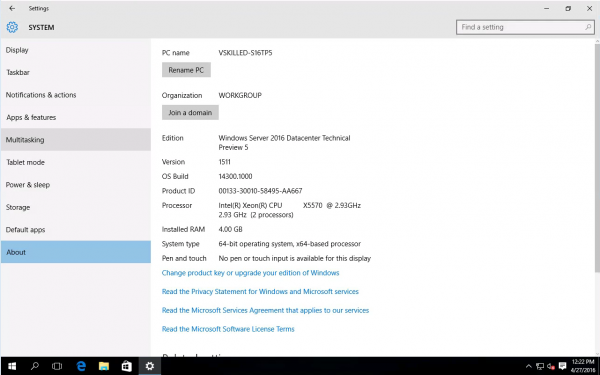
Task: Click the search magnifier in Find a setting
Action: [588, 27]
